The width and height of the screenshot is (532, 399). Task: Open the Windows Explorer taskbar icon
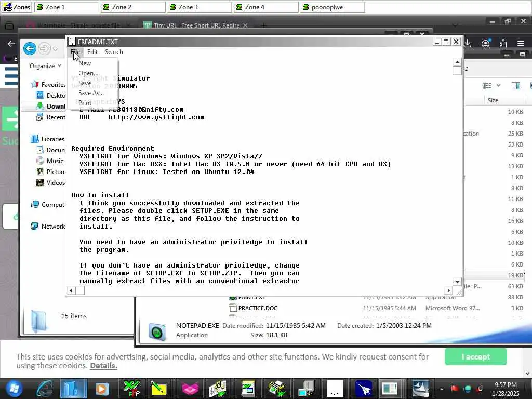[73, 389]
